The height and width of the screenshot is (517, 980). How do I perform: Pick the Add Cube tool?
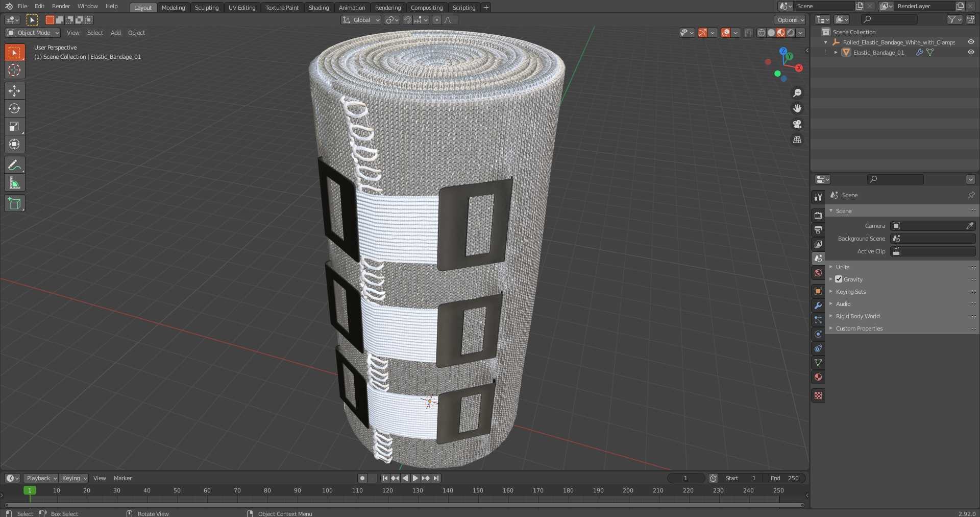tap(14, 203)
